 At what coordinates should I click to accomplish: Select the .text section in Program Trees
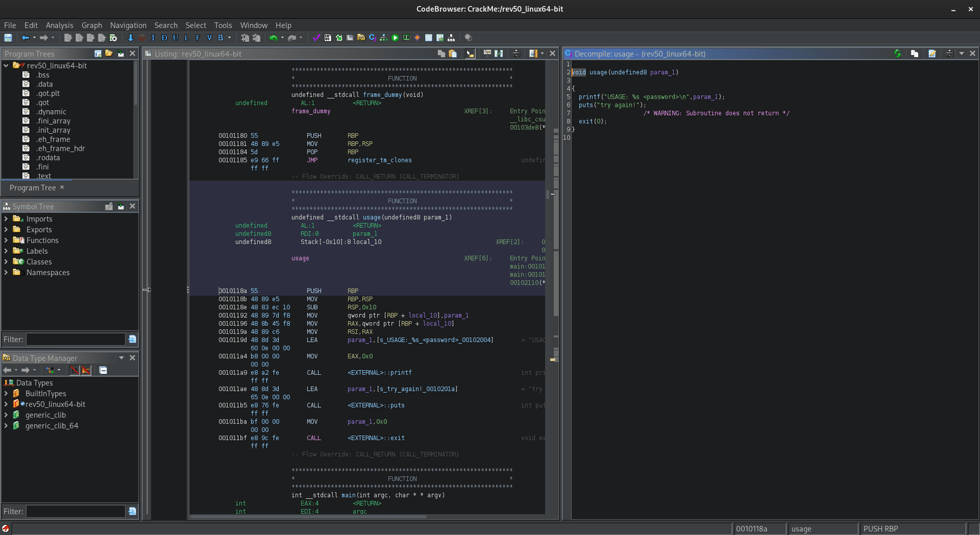point(43,176)
